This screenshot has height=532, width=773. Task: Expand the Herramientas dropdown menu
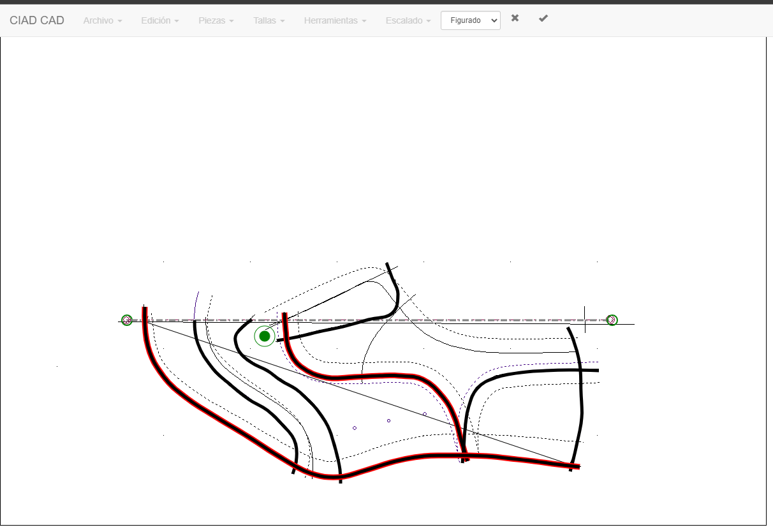335,20
